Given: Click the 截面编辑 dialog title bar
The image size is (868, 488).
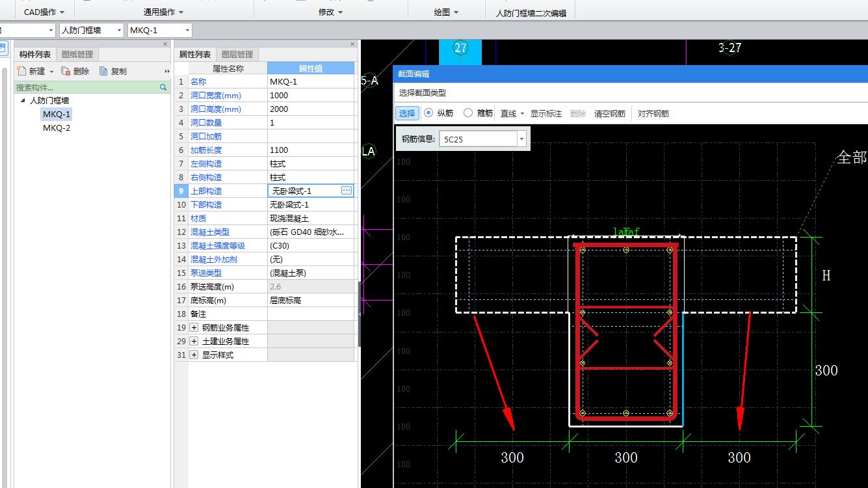Looking at the screenshot, I should click(x=631, y=74).
